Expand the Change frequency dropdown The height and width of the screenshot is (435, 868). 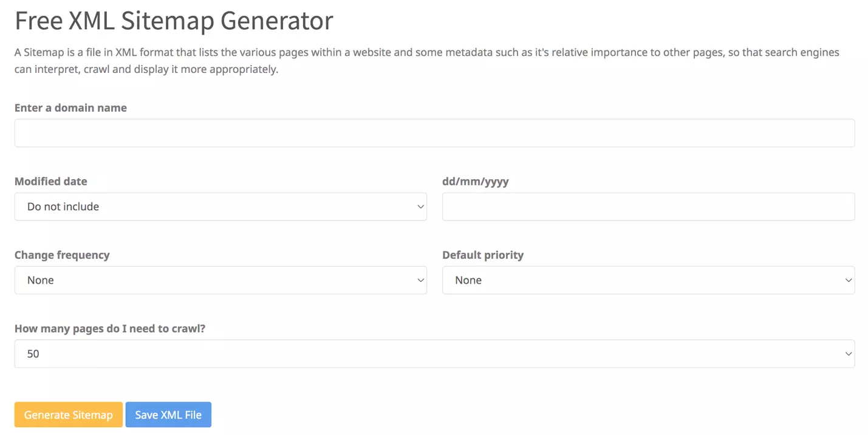click(x=220, y=280)
